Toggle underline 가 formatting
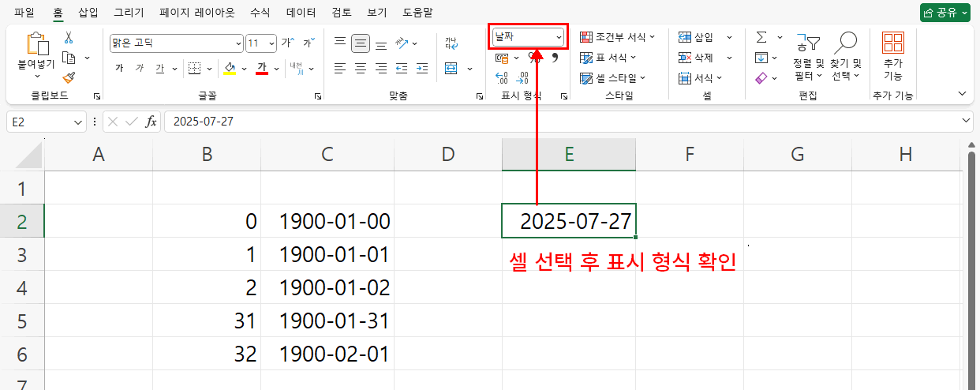980x390 pixels. coord(160,68)
